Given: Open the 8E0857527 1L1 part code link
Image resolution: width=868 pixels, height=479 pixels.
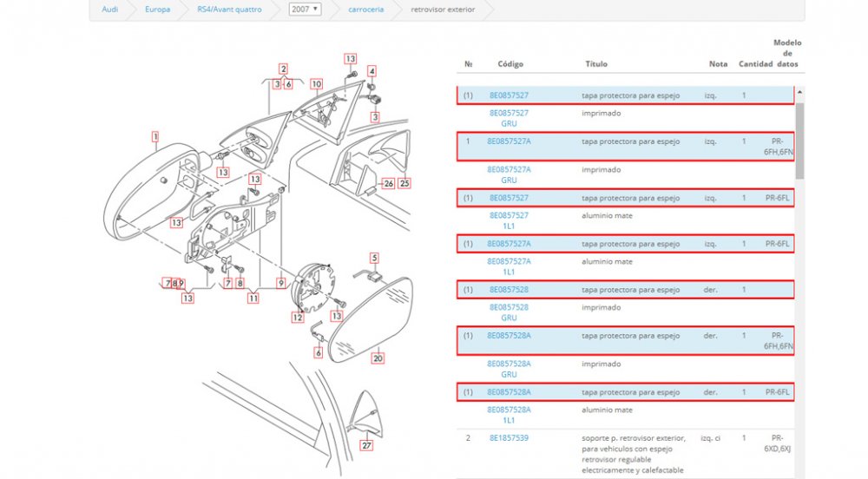Looking at the screenshot, I should [509, 220].
